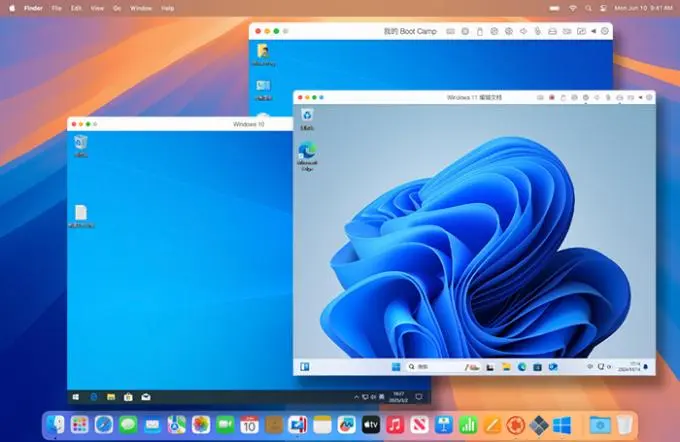This screenshot has width=680, height=442.
Task: Toggle the red record icon in Windows 11 toolbar
Action: [552, 98]
